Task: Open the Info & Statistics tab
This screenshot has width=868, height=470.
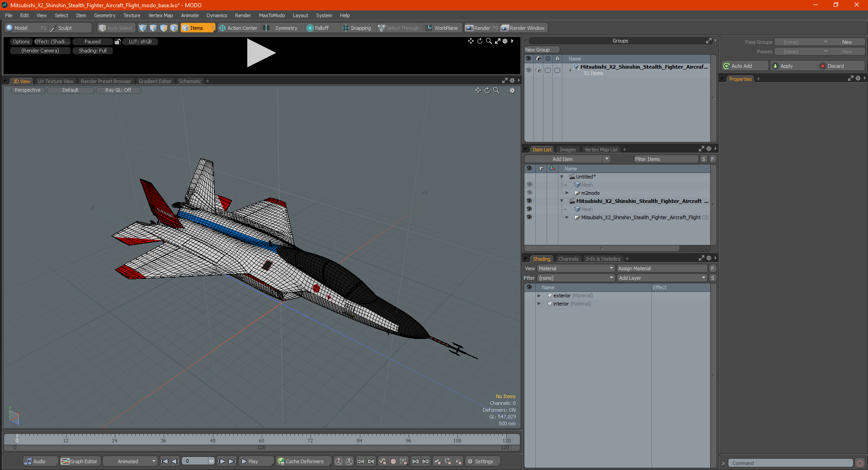Action: [x=603, y=259]
